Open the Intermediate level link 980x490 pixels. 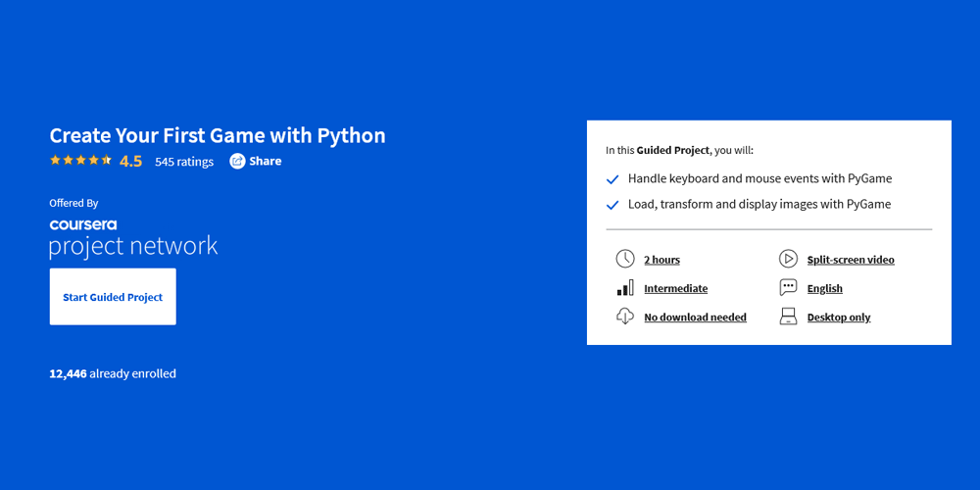coord(675,288)
